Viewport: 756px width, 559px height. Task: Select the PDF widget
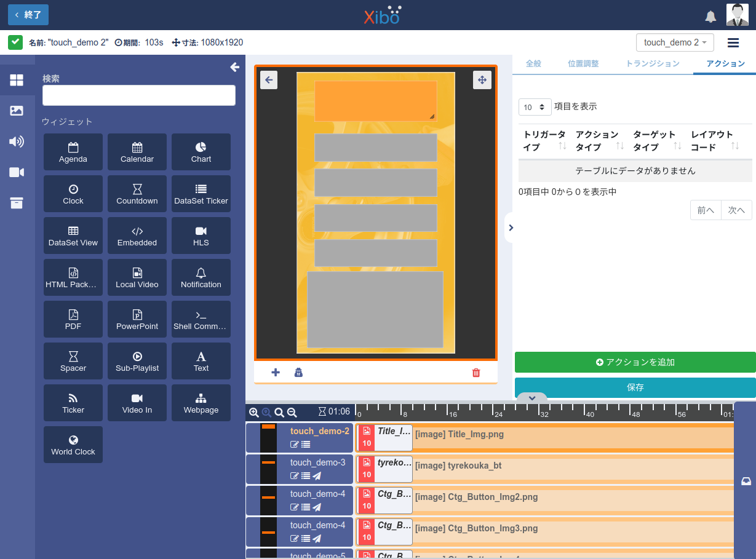(x=73, y=319)
